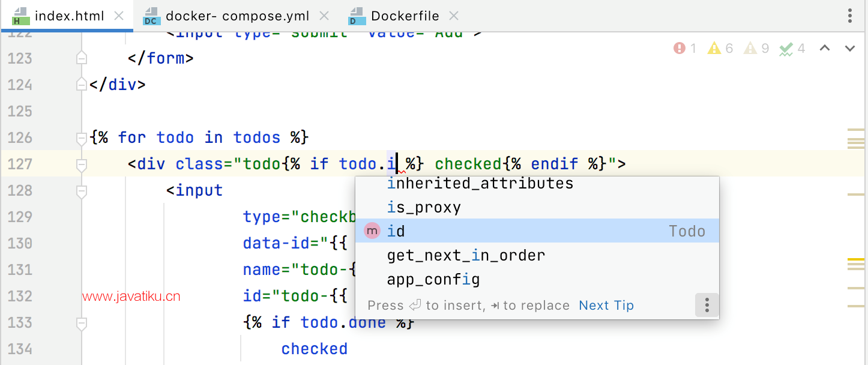Viewport: 868px width, 365px height.
Task: Close the docker-compose.yml tab
Action: 325,16
